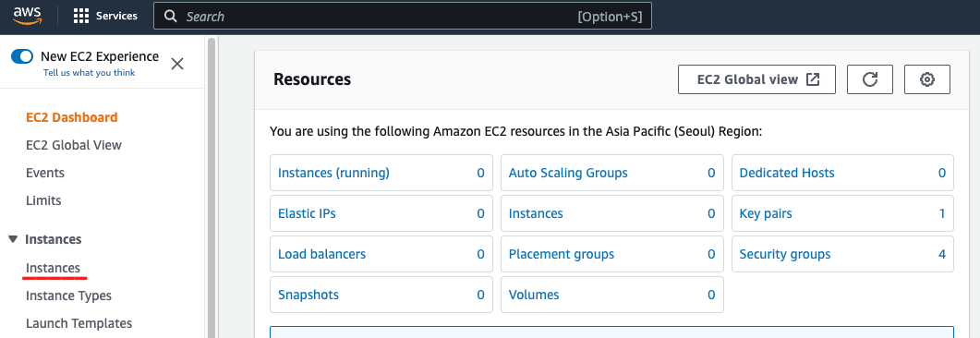
Task: Open the Snapshots resource link
Action: pos(309,295)
